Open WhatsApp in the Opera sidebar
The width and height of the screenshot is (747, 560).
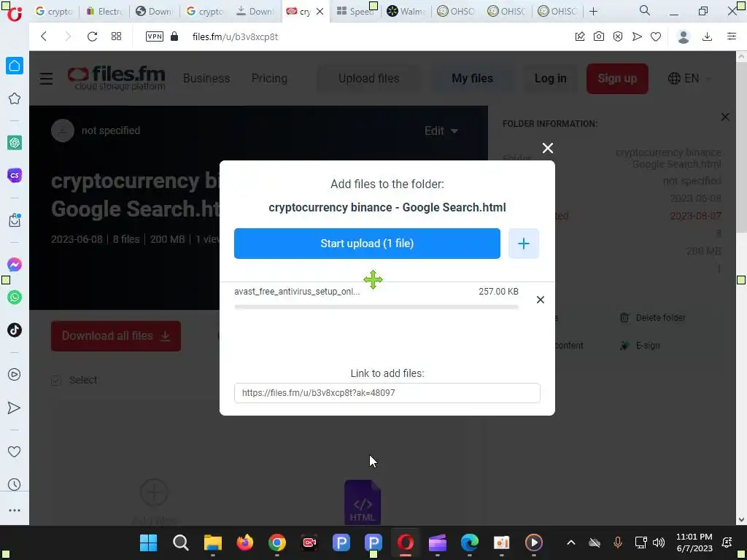pyautogui.click(x=15, y=297)
